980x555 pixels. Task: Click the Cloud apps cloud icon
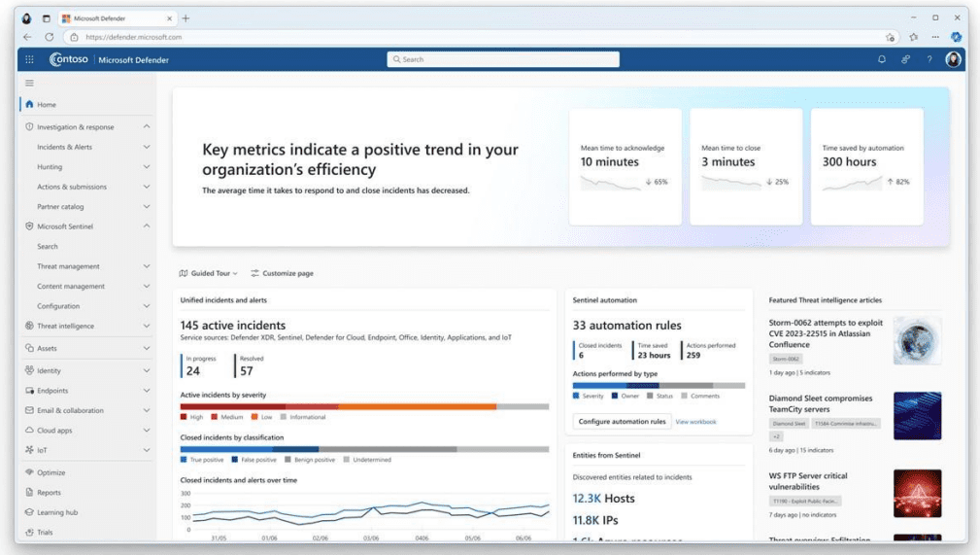[x=29, y=431]
